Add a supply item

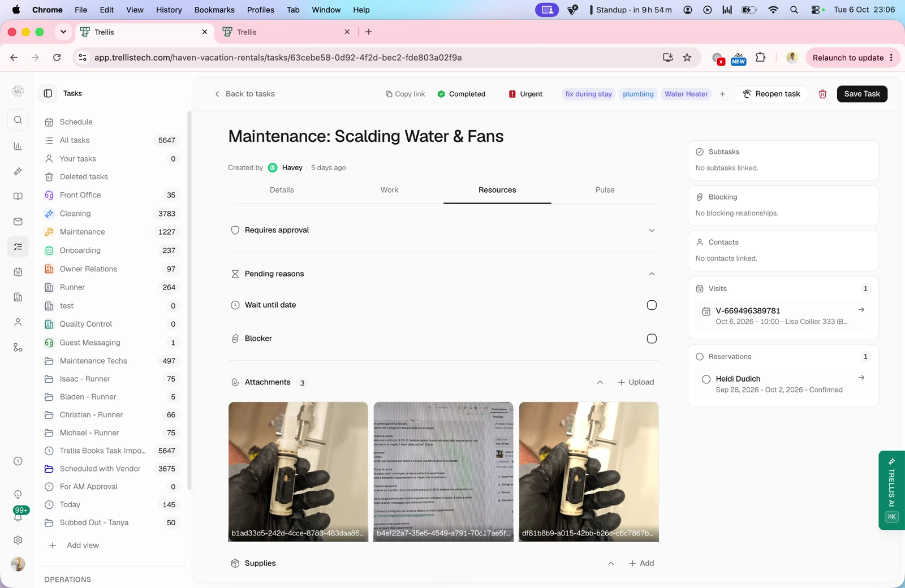pyautogui.click(x=641, y=563)
